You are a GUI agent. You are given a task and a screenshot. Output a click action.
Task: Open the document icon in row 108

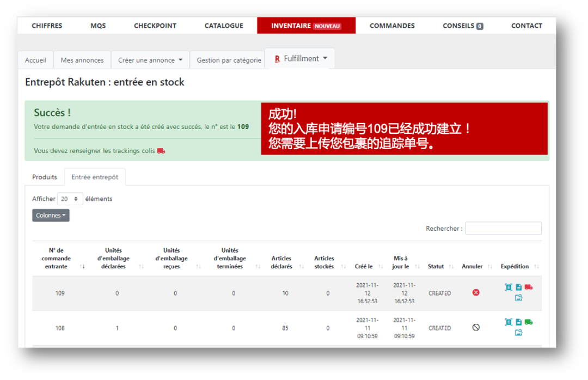coord(519,322)
